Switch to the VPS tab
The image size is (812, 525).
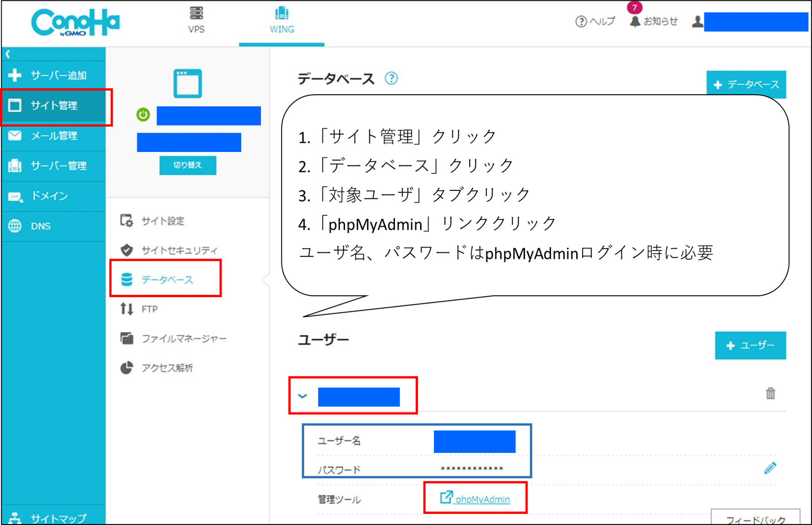point(196,21)
